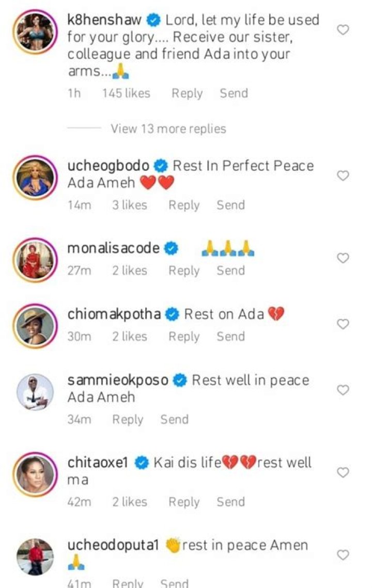
Task: Tap the heart beside chitaoxe1's comment
Action: tap(342, 472)
